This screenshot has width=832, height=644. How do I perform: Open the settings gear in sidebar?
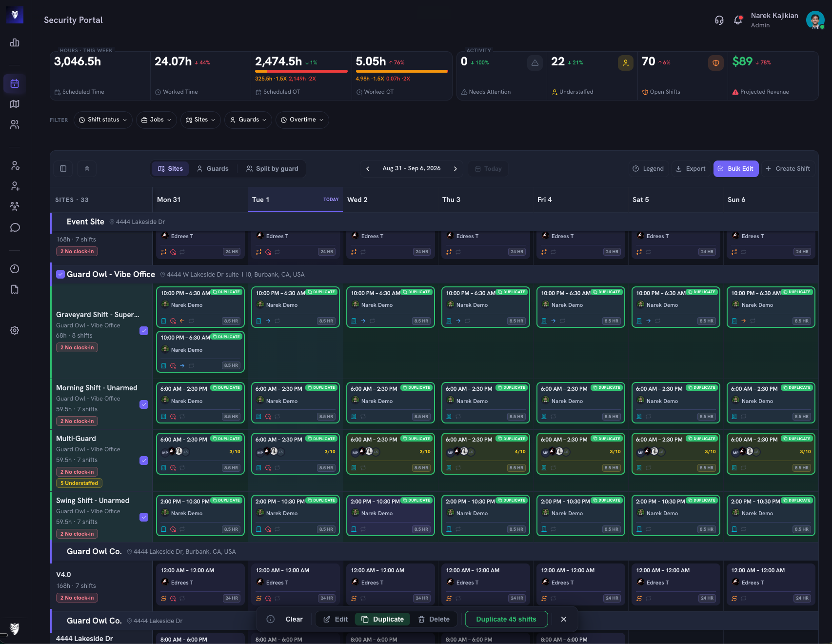pos(15,330)
